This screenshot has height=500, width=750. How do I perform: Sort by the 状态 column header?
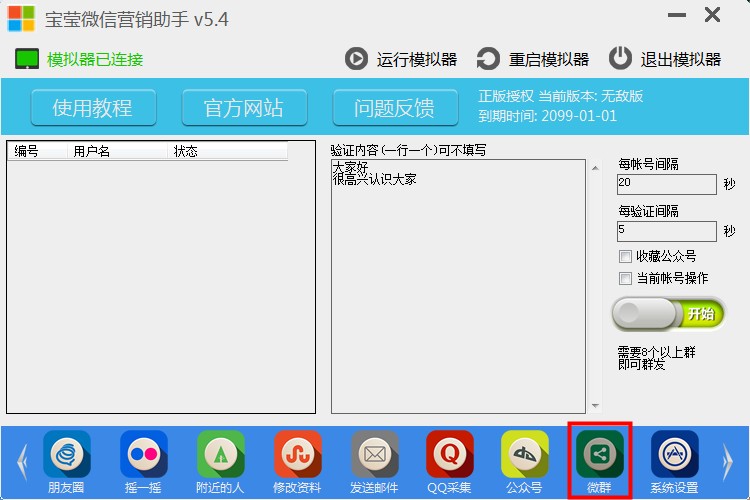(x=227, y=151)
